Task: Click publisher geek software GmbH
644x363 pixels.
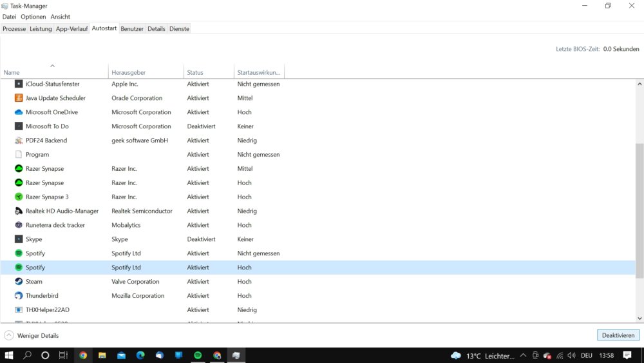Action: 140,140
